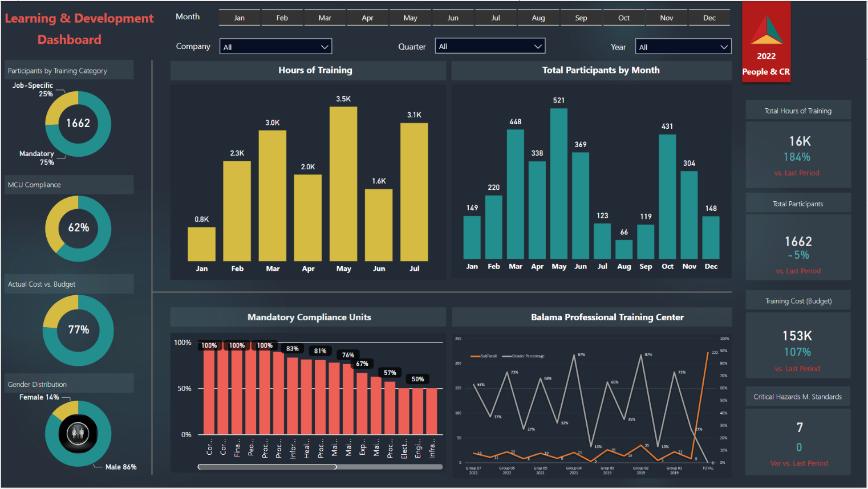Image resolution: width=868 pixels, height=489 pixels.
Task: Click the MCU Compliance 62% donut chart
Action: coord(78,229)
